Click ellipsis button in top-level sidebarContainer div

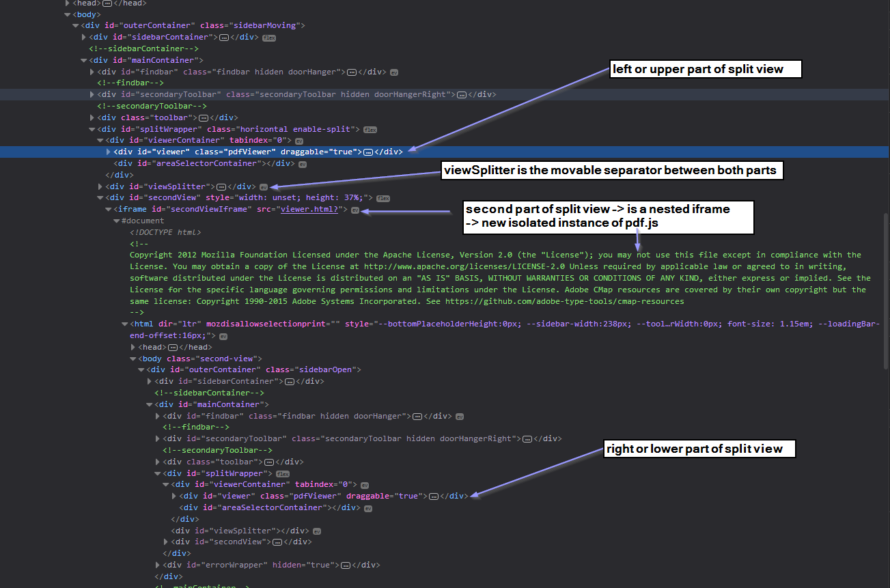click(x=223, y=38)
